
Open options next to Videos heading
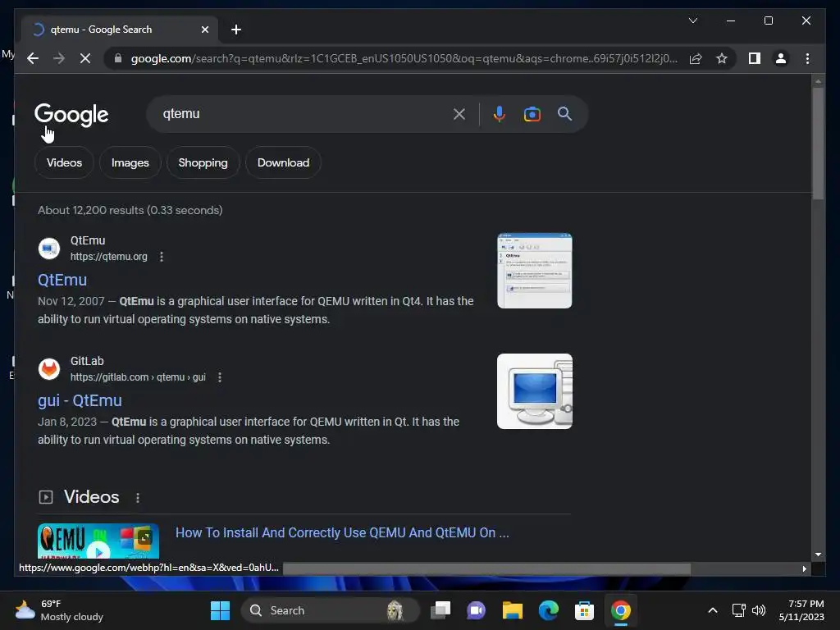138,498
